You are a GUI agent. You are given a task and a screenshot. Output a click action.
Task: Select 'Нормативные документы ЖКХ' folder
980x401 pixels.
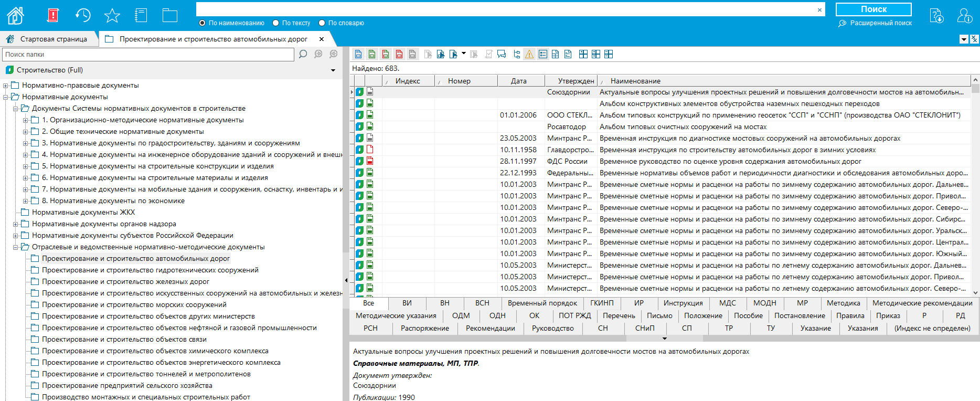(83, 213)
